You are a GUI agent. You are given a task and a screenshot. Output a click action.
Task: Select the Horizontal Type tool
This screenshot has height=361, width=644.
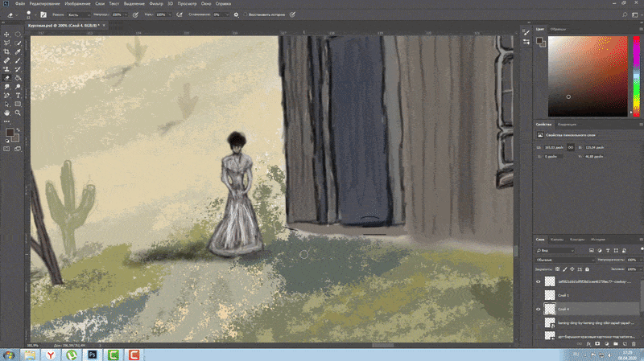[18, 96]
